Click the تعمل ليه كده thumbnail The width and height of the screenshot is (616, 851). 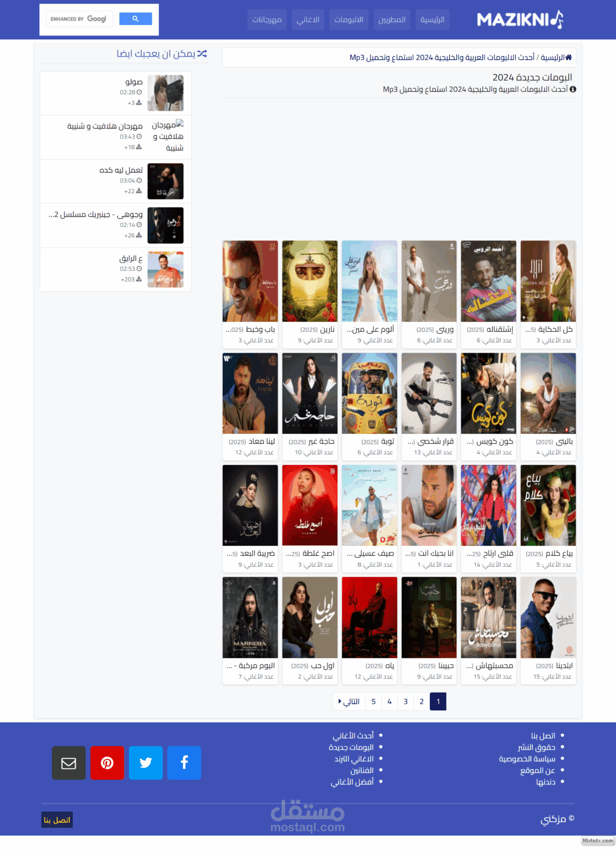click(166, 181)
